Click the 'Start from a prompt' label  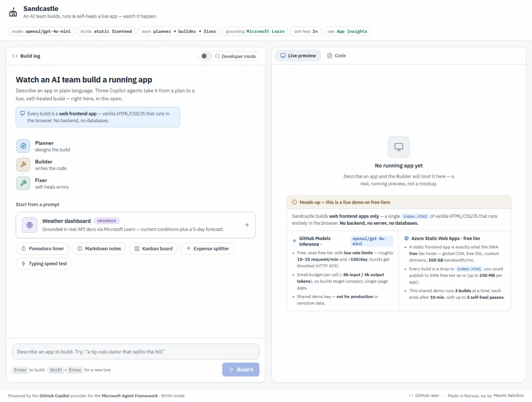(37, 205)
